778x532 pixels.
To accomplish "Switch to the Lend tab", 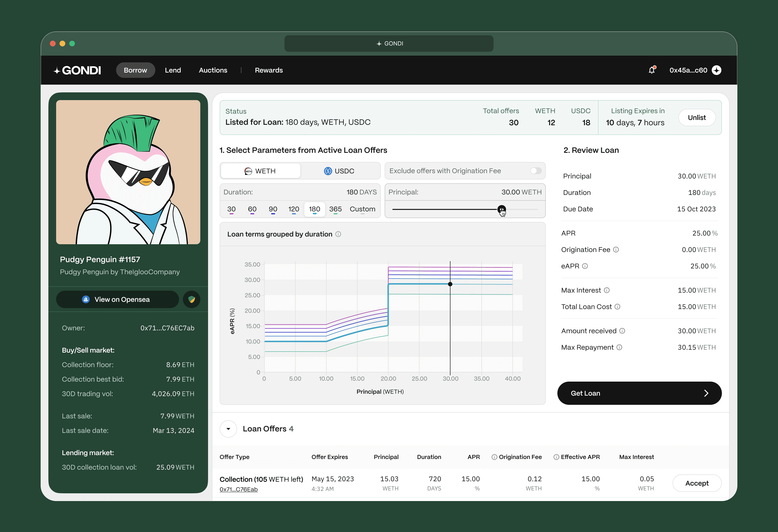I will tap(173, 70).
